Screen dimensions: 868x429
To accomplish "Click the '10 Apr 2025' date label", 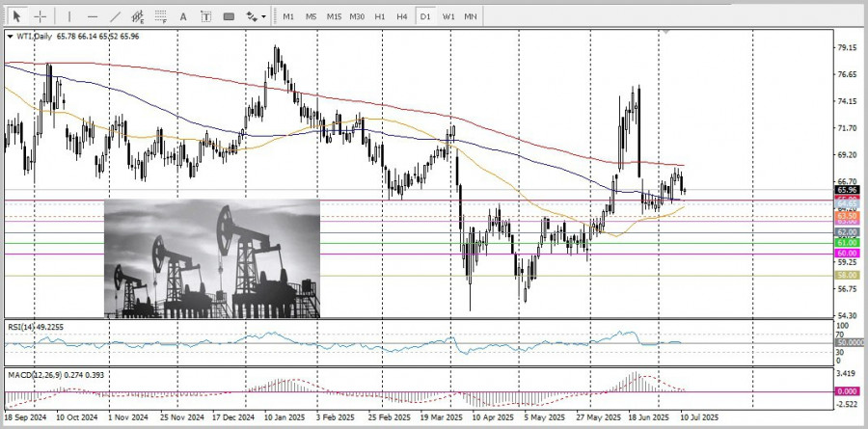I will [492, 416].
